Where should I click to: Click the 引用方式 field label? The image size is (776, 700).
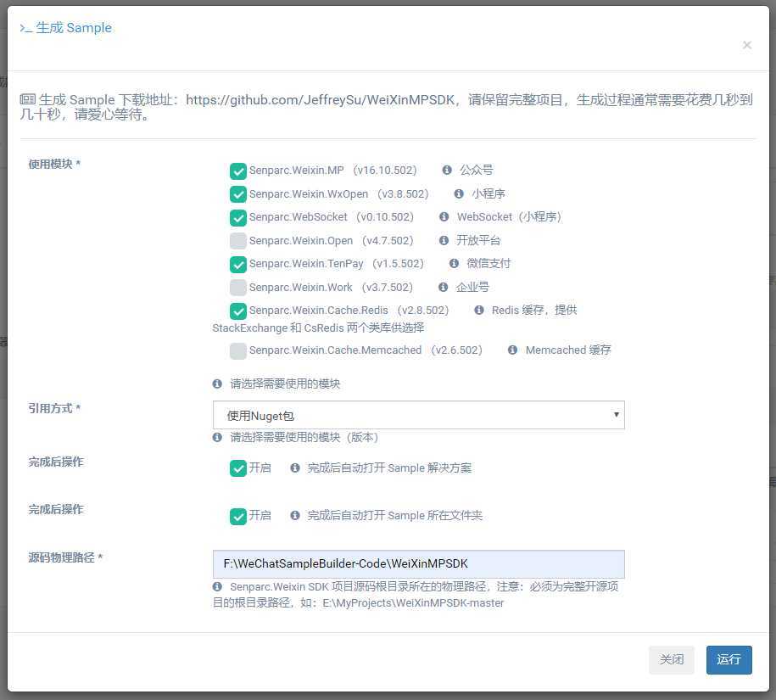[x=54, y=408]
